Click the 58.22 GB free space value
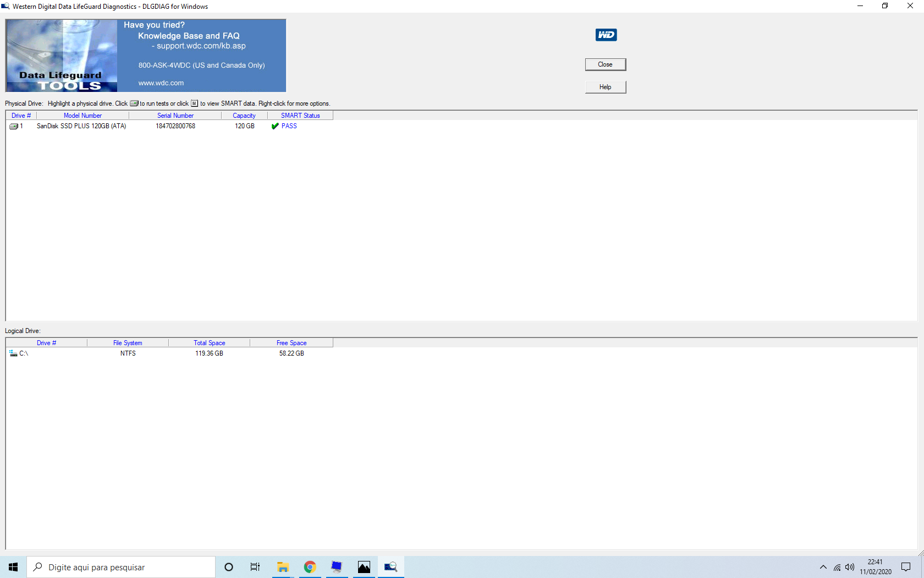The width and height of the screenshot is (924, 578). point(291,353)
